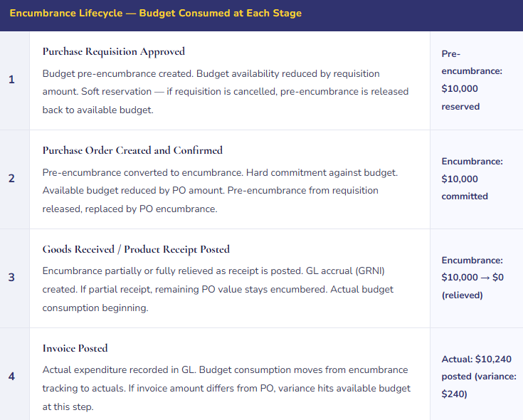Select step number 3 cell
The height and width of the screenshot is (420, 523).
click(11, 278)
